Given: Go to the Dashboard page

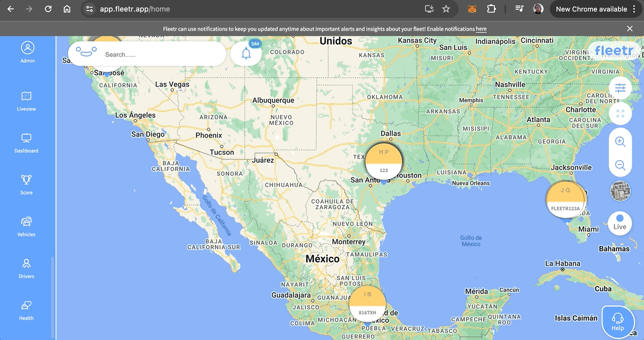Looking at the screenshot, I should (26, 143).
